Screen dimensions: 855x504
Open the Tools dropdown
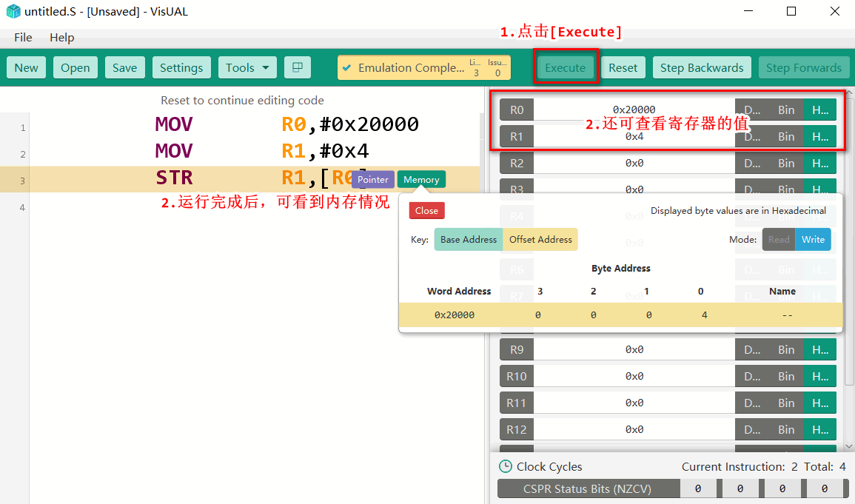tap(247, 67)
